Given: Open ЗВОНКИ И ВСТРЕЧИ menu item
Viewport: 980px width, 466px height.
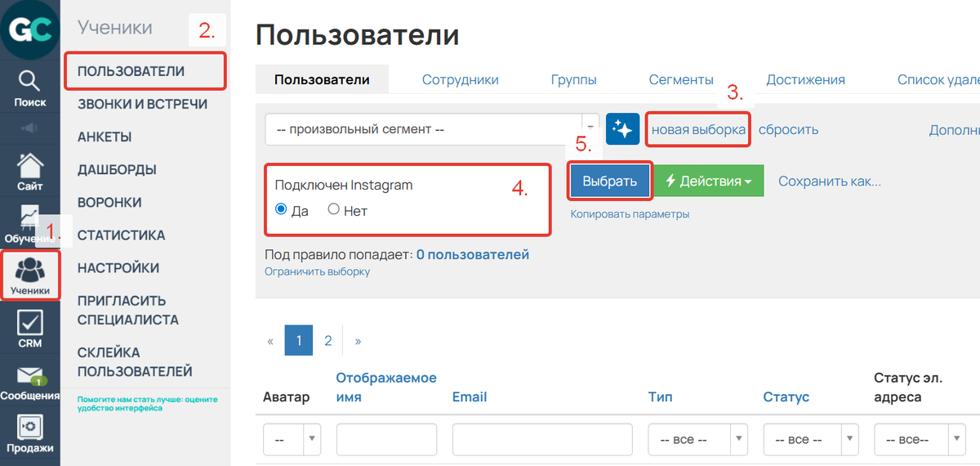Looking at the screenshot, I should pyautogui.click(x=142, y=104).
